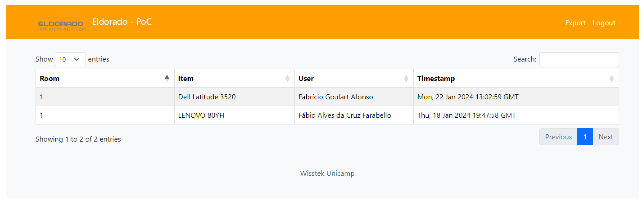Sort table by Room header
Image resolution: width=644 pixels, height=208 pixels.
(x=50, y=78)
